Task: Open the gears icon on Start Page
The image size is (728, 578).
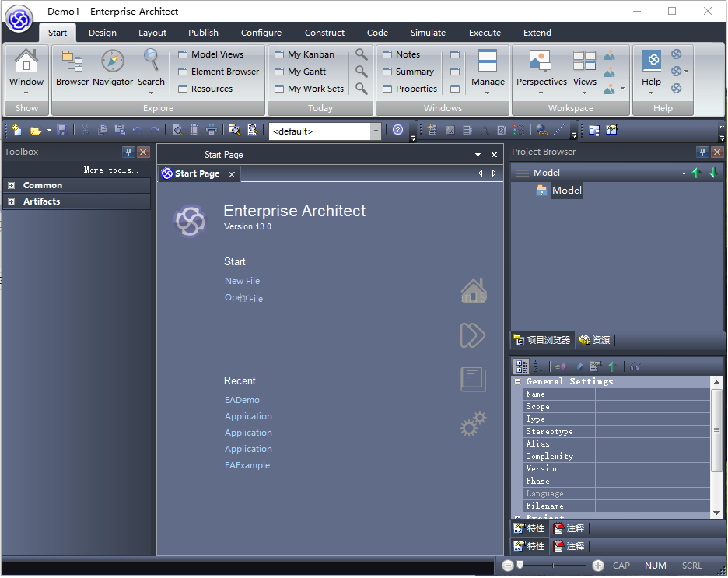Action: (x=473, y=423)
